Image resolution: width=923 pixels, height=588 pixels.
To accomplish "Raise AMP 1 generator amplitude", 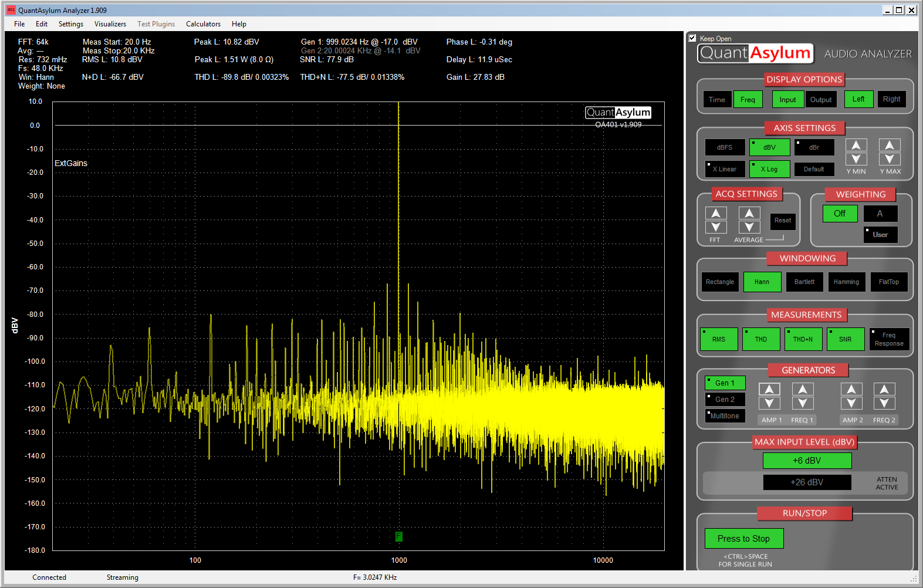I will (769, 390).
